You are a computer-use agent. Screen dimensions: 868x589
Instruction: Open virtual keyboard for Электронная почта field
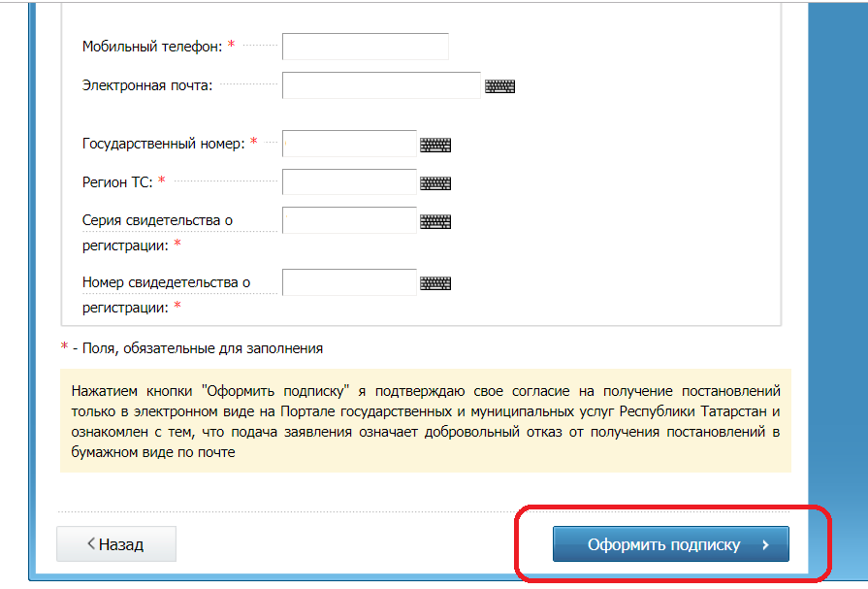click(499, 86)
